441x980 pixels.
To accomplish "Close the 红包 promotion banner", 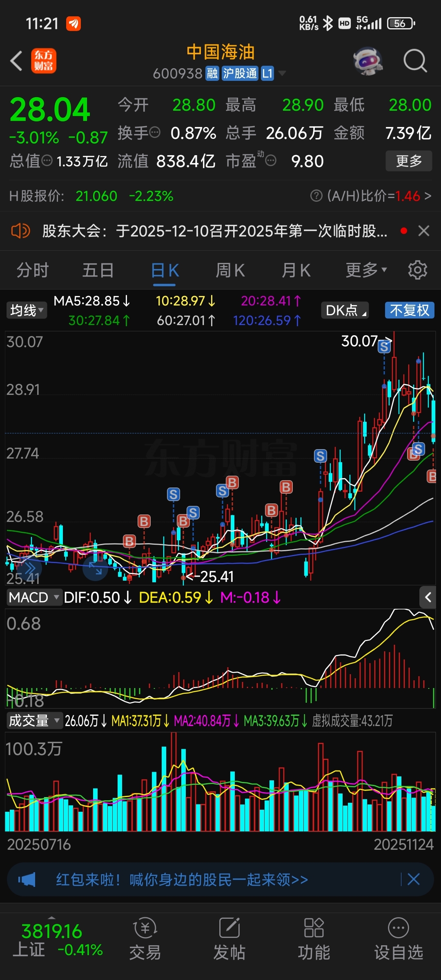I will point(413,879).
